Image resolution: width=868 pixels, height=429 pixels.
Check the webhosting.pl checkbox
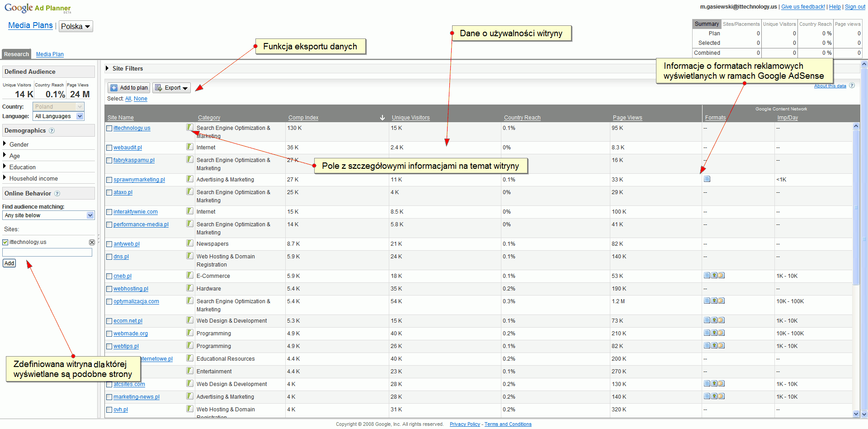click(109, 289)
